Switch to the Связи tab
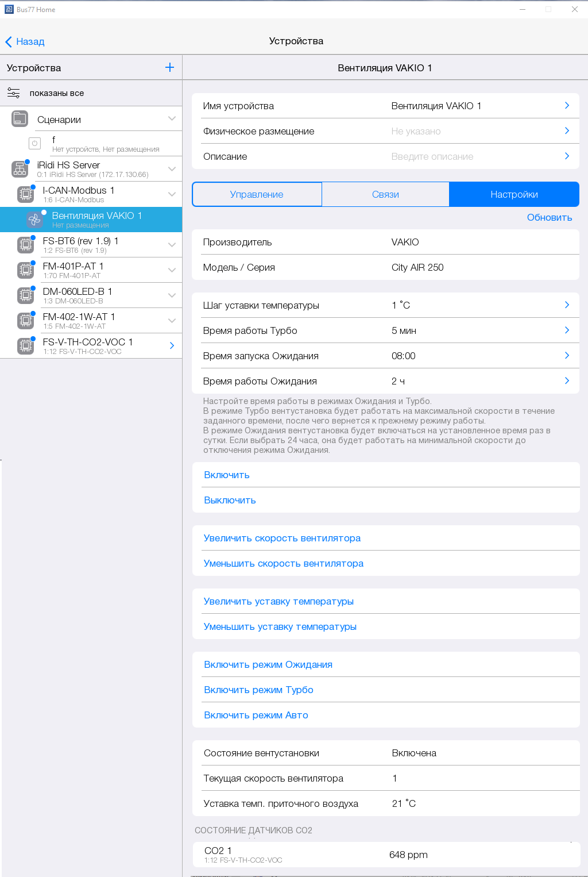 [x=385, y=194]
